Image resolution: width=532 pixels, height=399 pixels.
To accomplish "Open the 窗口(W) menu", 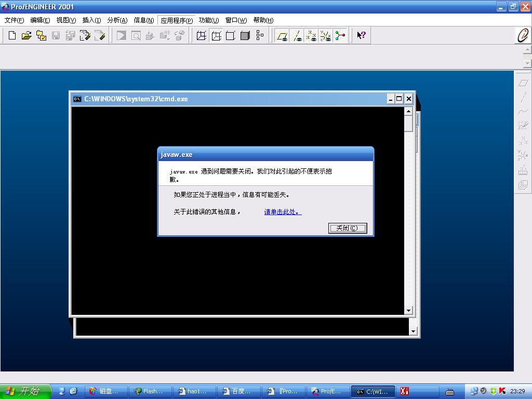I will [x=236, y=20].
